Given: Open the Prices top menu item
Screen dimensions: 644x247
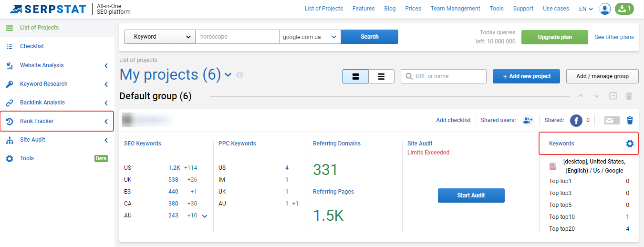Looking at the screenshot, I should pyautogui.click(x=413, y=9).
